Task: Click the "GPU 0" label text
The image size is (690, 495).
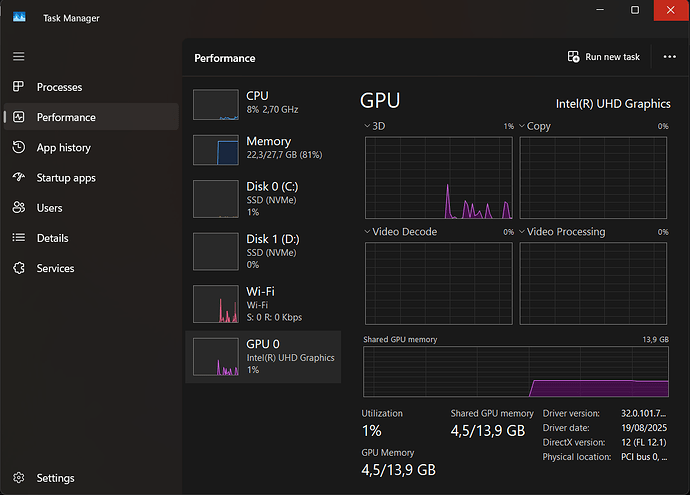Action: tap(263, 344)
